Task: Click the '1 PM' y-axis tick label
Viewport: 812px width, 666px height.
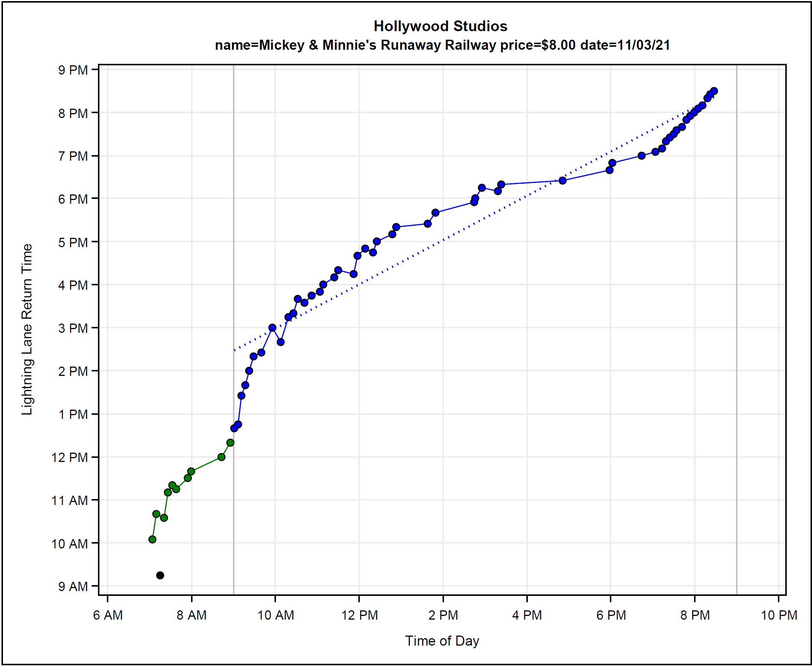Action: click(73, 414)
